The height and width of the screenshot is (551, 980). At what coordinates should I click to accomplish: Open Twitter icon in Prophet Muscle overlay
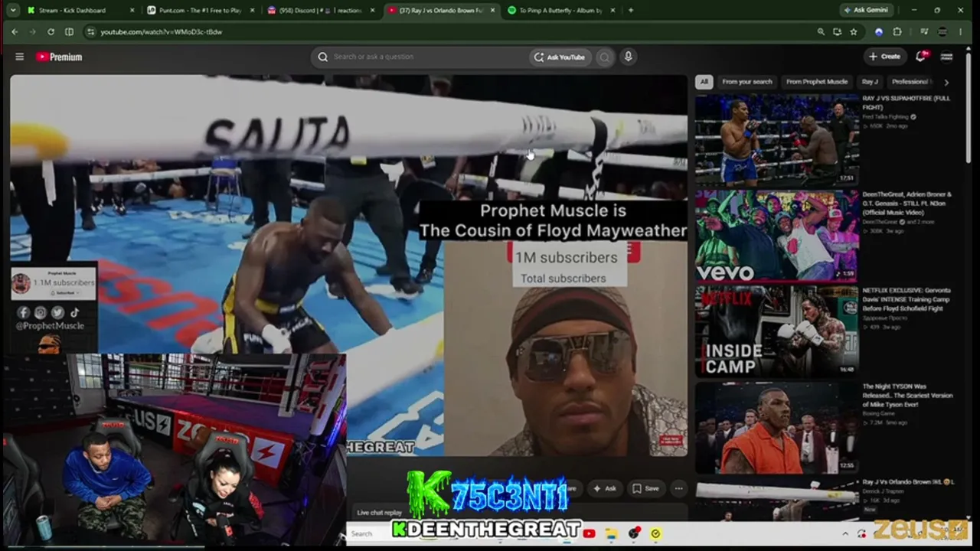[57, 312]
